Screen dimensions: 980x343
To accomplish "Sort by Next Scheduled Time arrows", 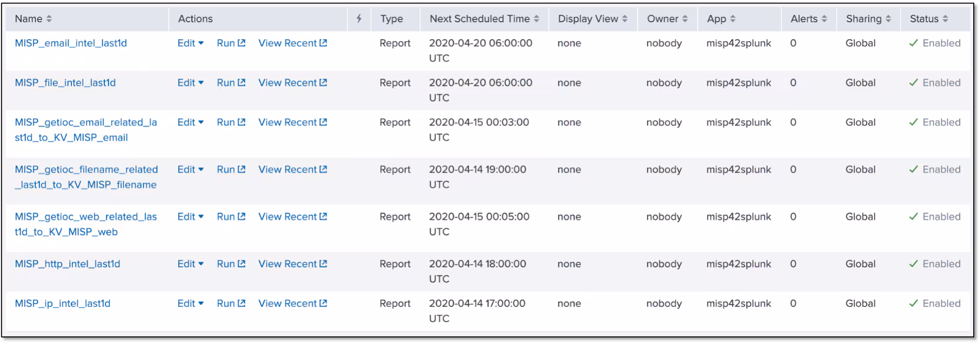I will (536, 18).
